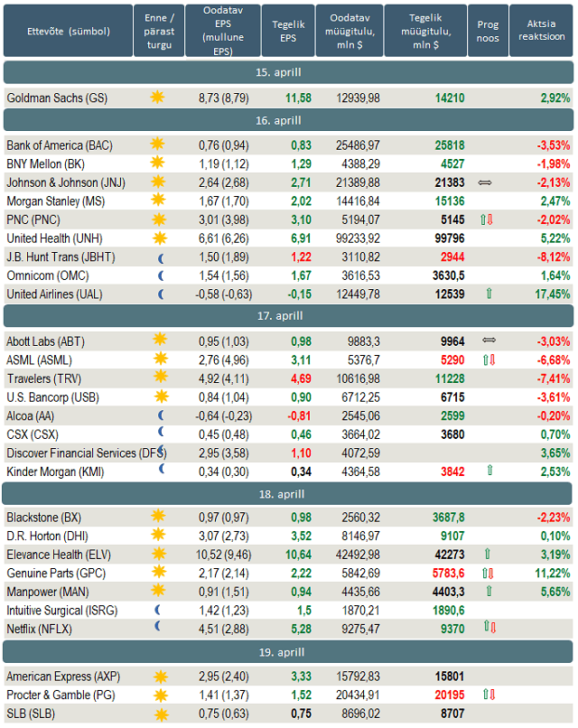578x728 pixels.
Task: Click Travelers actual EPS '4,69'
Action: click(302, 378)
